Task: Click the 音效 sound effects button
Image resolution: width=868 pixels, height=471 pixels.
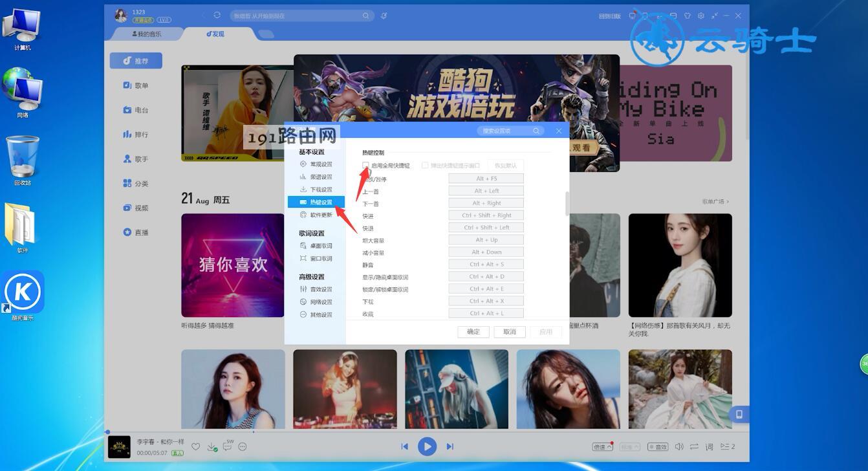Action: click(658, 447)
